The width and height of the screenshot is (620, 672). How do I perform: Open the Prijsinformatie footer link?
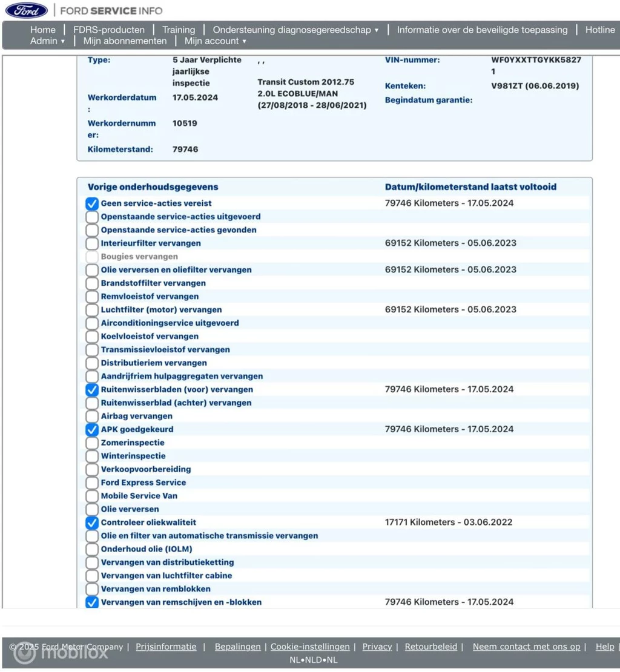(x=167, y=647)
